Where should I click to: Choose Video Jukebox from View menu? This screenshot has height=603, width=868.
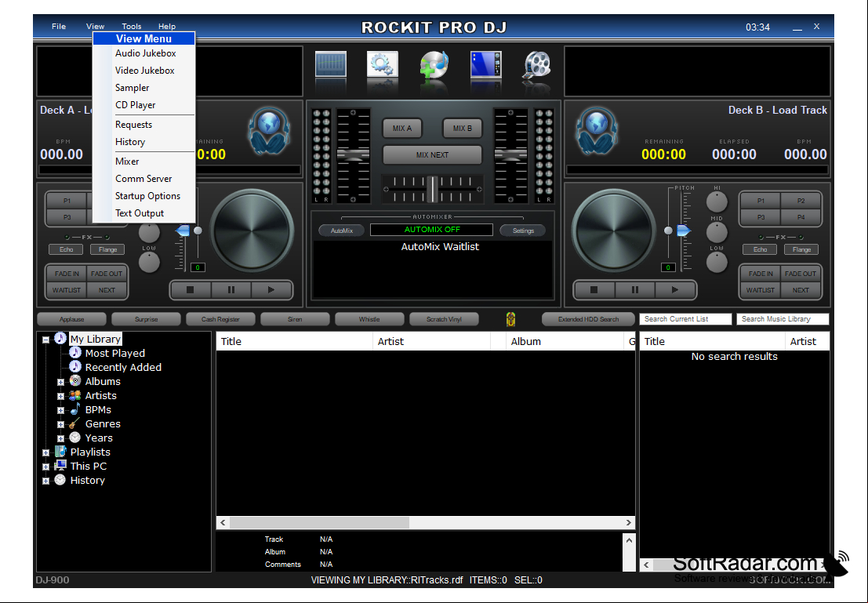(x=144, y=71)
